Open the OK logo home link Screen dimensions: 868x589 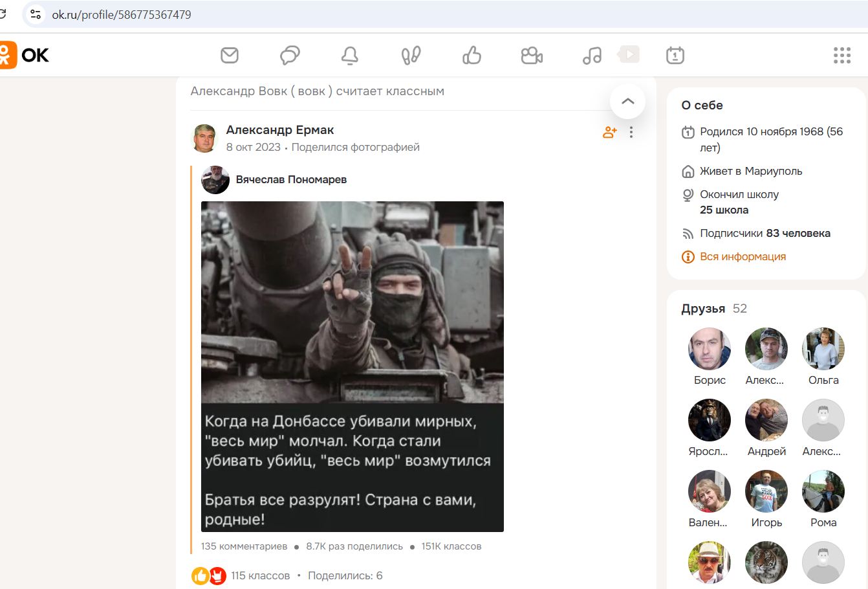pos(25,56)
